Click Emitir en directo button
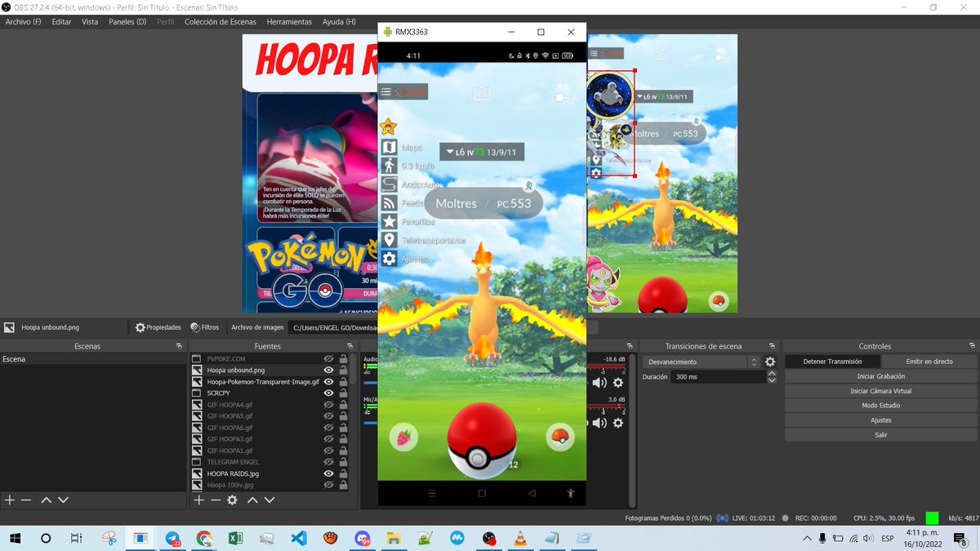980x551 pixels. pos(929,362)
